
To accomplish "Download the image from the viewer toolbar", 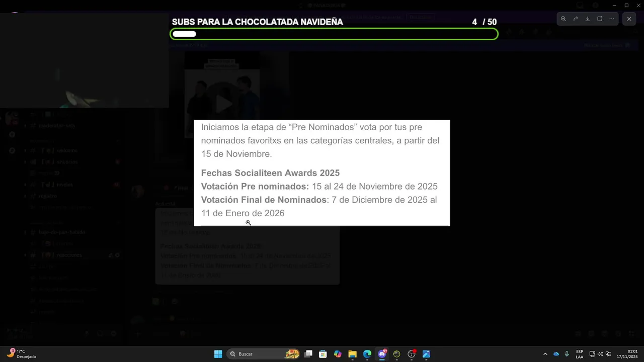I will [x=588, y=19].
